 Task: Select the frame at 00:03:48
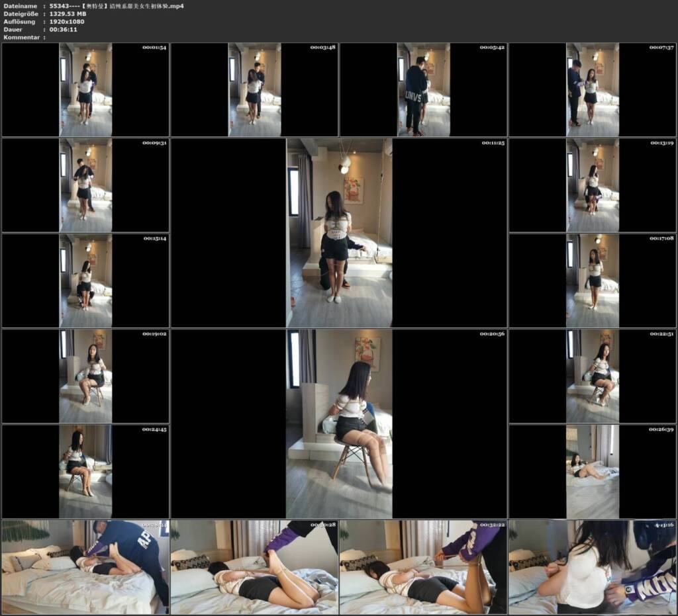[x=254, y=89]
